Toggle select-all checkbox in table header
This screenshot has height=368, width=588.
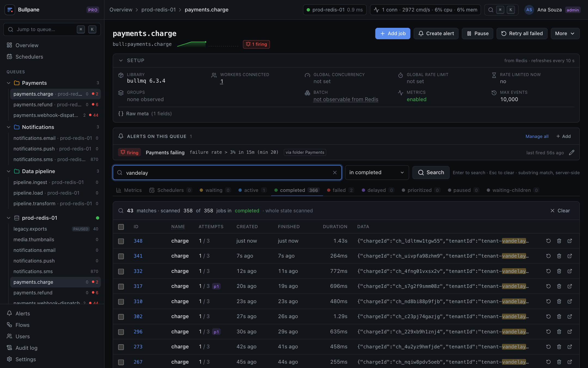pyautogui.click(x=121, y=227)
